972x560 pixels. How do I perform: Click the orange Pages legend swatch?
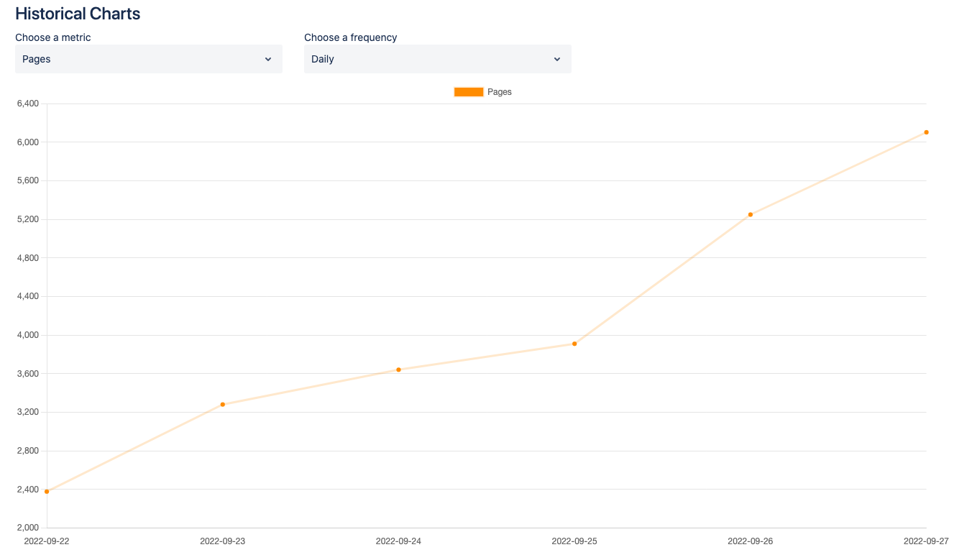click(x=468, y=92)
